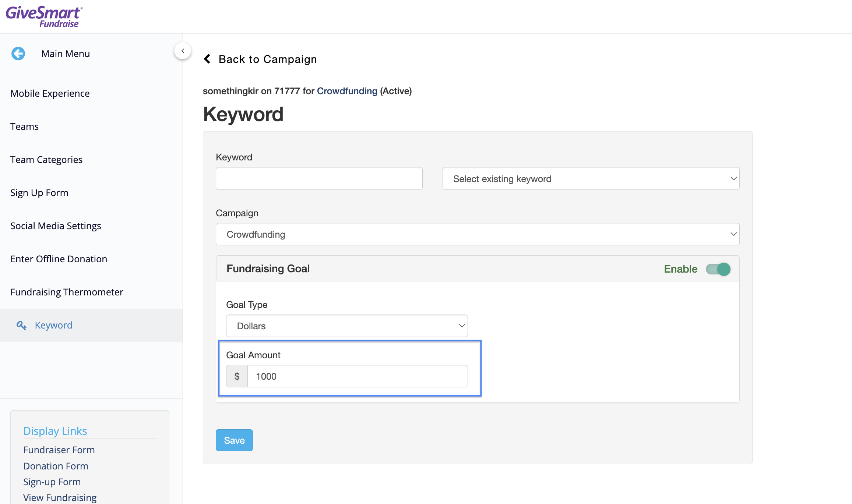The height and width of the screenshot is (504, 852).
Task: Click the sidebar collapse arrow icon
Action: click(x=183, y=51)
